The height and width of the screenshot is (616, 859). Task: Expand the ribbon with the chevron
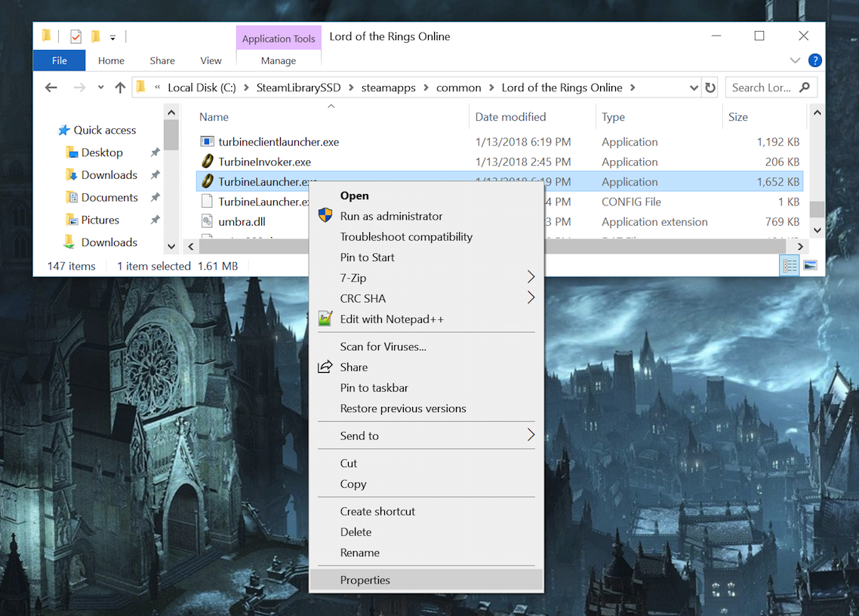tap(795, 60)
